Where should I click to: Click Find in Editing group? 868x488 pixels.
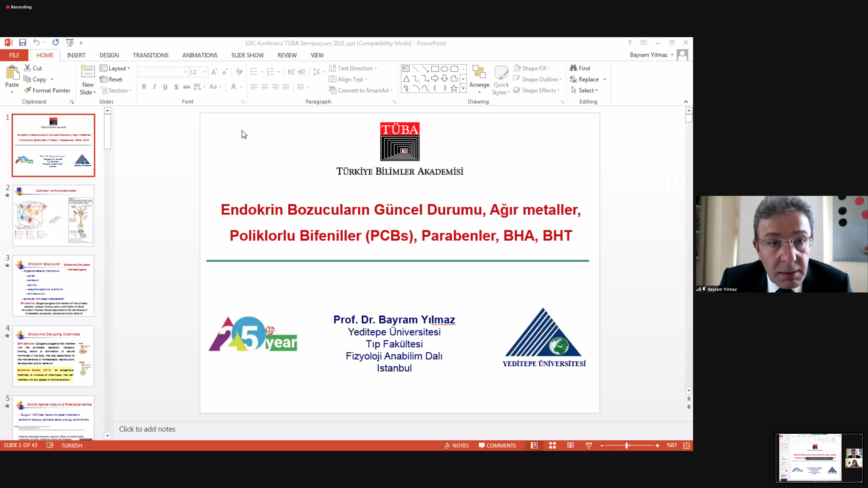(580, 68)
